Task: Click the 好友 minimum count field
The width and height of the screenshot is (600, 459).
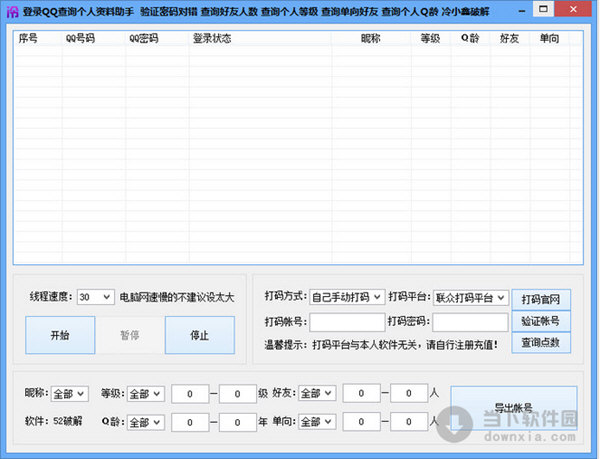Action: [x=361, y=393]
